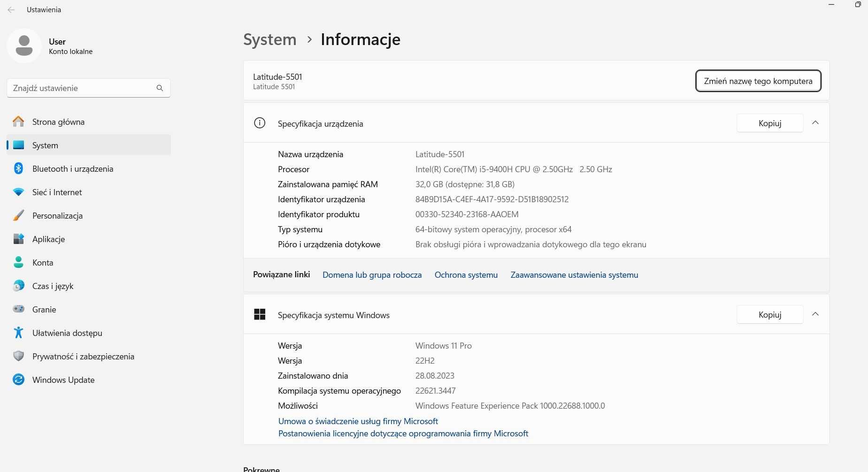This screenshot has width=868, height=472.
Task: Click the processor value i5-9400H text
Action: point(514,169)
